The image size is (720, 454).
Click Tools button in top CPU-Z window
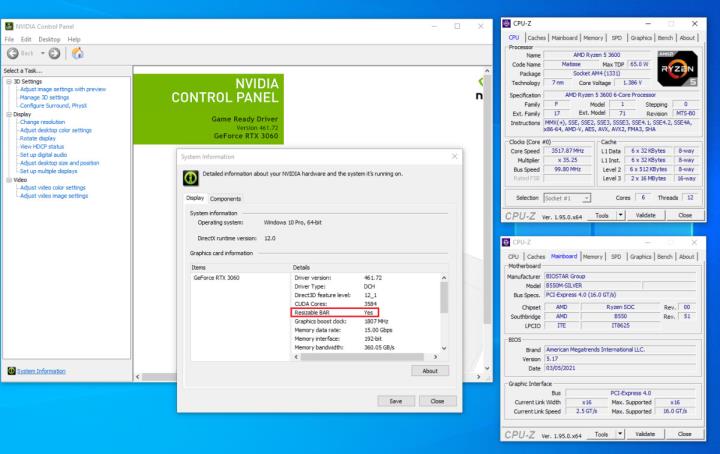(602, 215)
